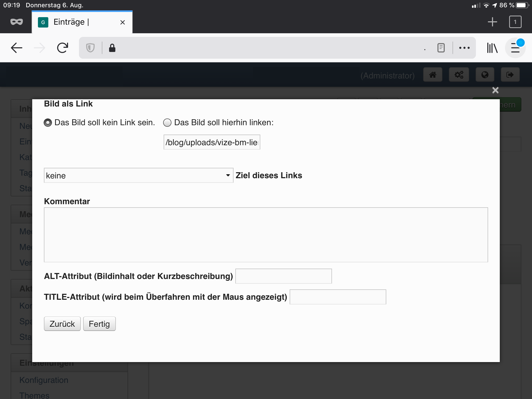The height and width of the screenshot is (399, 532).
Task: Go back with the browser back arrow
Action: (x=17, y=48)
